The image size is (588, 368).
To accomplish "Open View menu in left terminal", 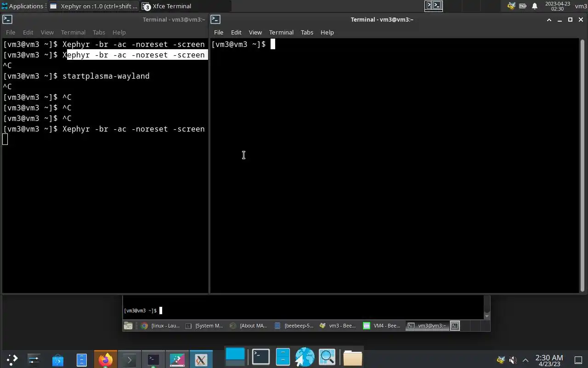I will [x=47, y=32].
